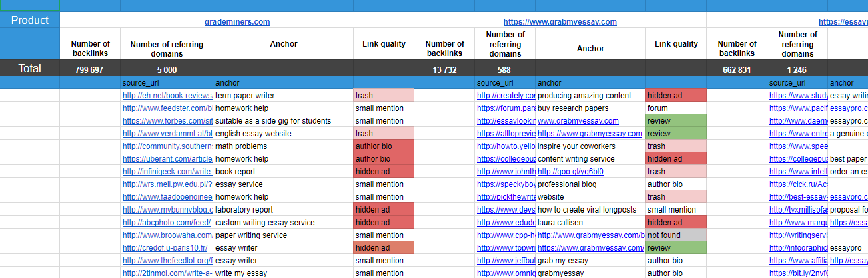Open the forbes.com source link
The height and width of the screenshot is (278, 868).
coord(167,121)
